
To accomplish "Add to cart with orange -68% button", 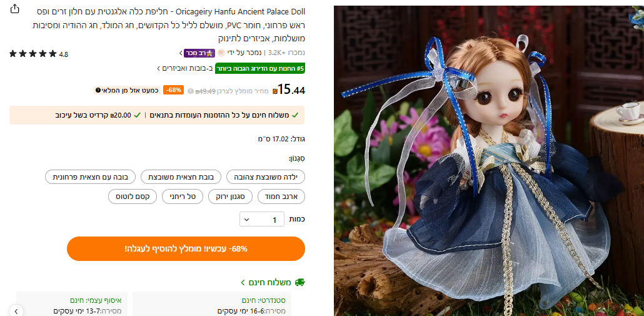I will (186, 248).
